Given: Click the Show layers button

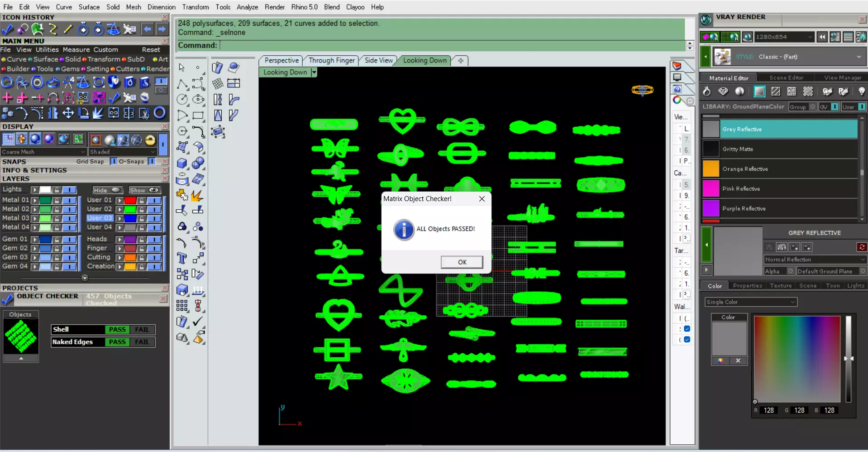Looking at the screenshot, I should pos(144,190).
